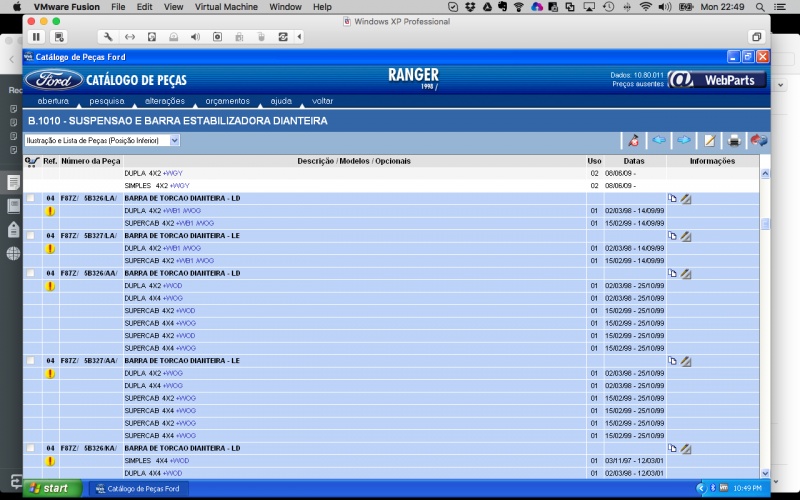Print the parts list
Screen dimensions: 800x500
[734, 140]
